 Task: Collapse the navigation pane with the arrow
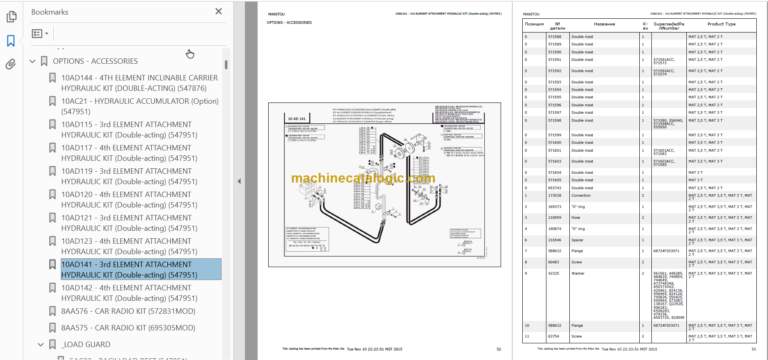(239, 181)
